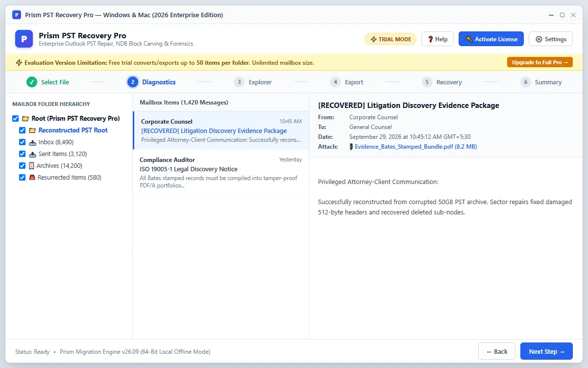Open Settings
This screenshot has height=368, width=588.
click(551, 39)
